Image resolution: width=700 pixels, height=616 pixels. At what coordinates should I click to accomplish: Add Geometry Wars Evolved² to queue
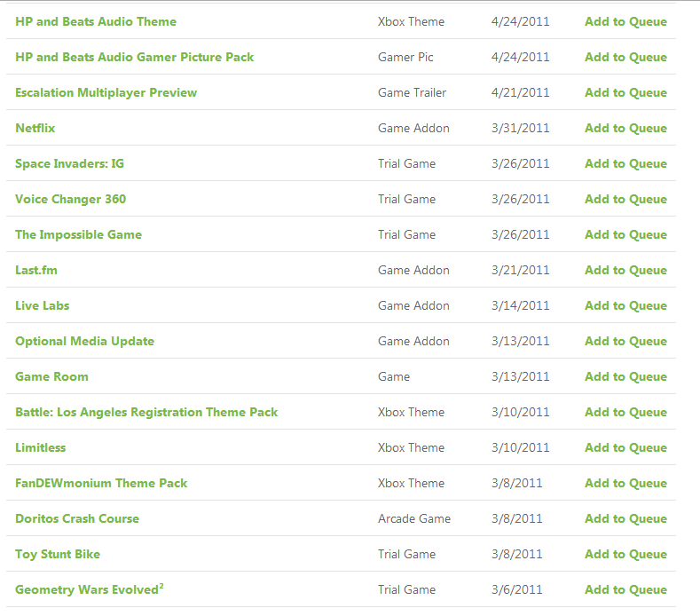(625, 589)
